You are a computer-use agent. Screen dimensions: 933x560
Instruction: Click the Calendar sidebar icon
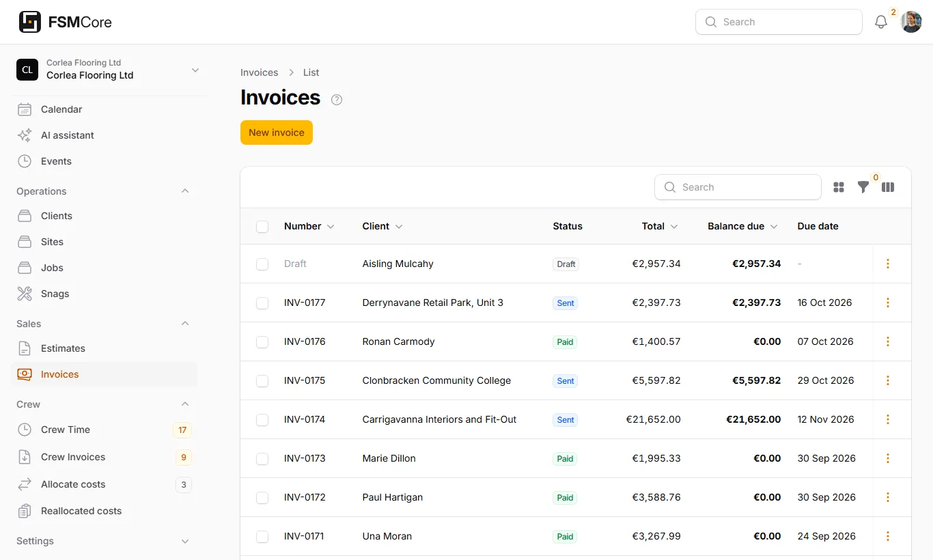(x=25, y=109)
